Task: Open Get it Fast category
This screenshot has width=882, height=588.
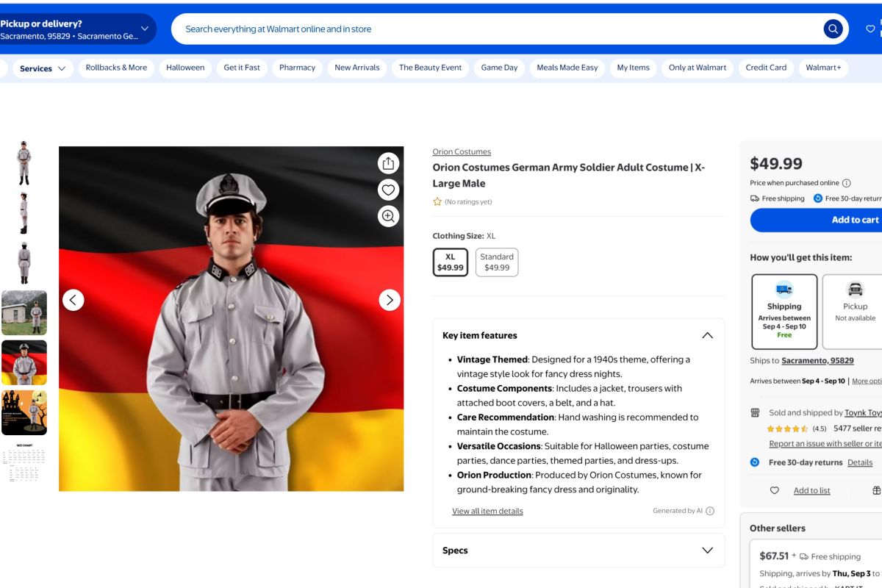Action: [242, 68]
